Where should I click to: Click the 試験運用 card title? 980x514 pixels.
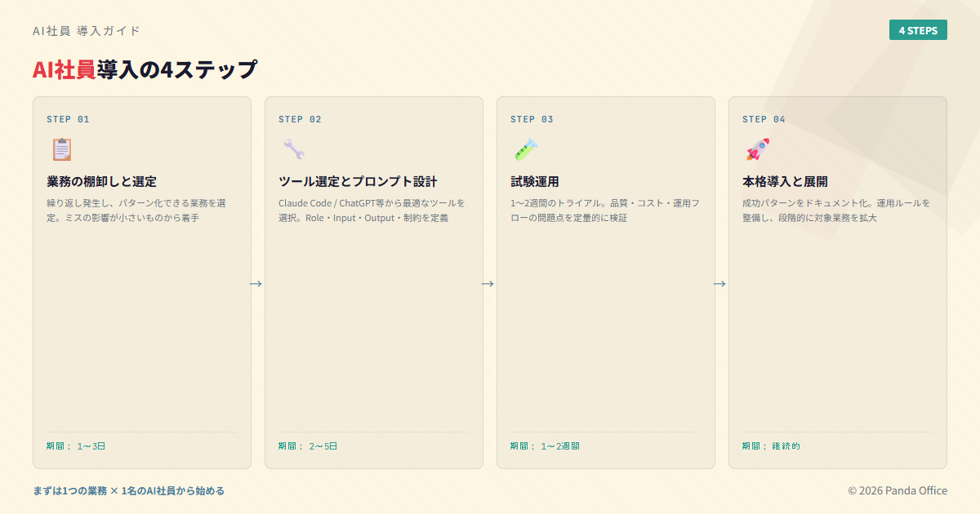pos(535,181)
